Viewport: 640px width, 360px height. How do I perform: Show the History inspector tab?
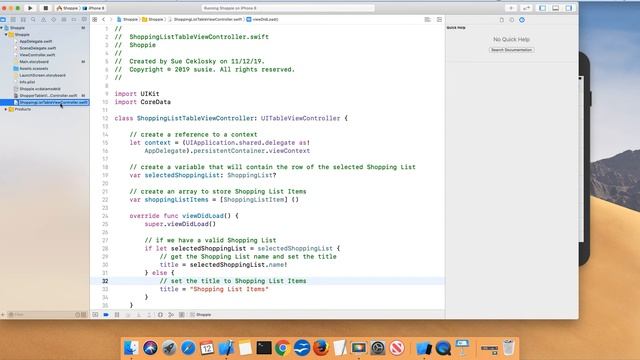pos(511,20)
